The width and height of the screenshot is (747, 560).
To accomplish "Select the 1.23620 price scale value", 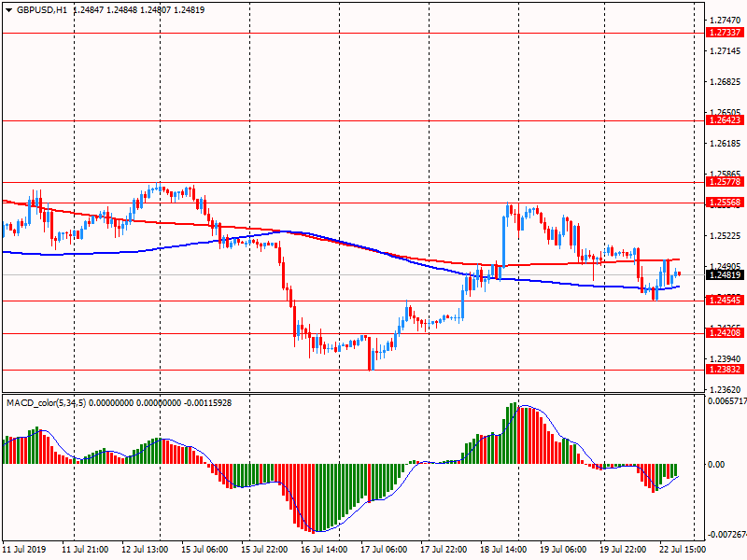I will point(726,389).
